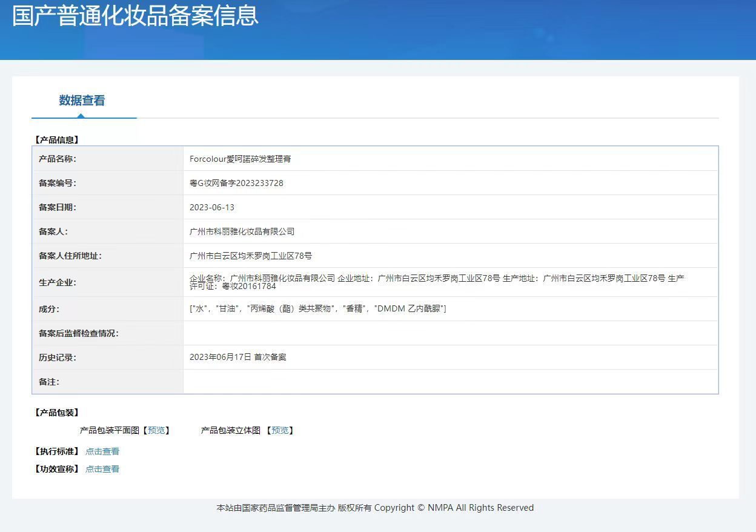Select the 生产企业 details text
Viewport: 756px width, 532px height.
(437, 282)
